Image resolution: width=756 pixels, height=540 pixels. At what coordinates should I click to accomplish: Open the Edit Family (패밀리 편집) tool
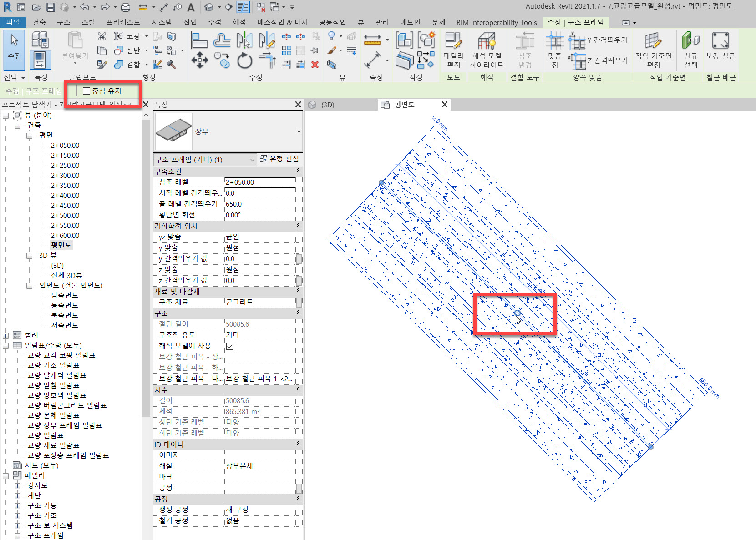click(453, 50)
